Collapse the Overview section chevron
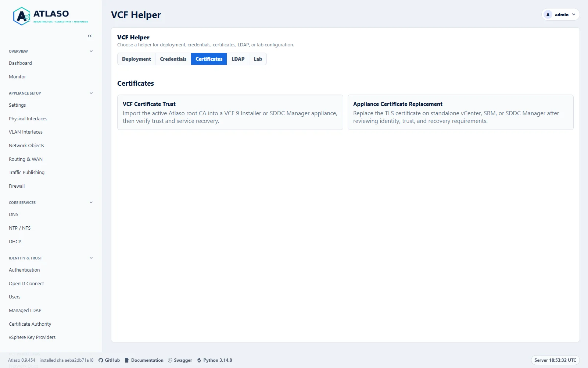 91,51
